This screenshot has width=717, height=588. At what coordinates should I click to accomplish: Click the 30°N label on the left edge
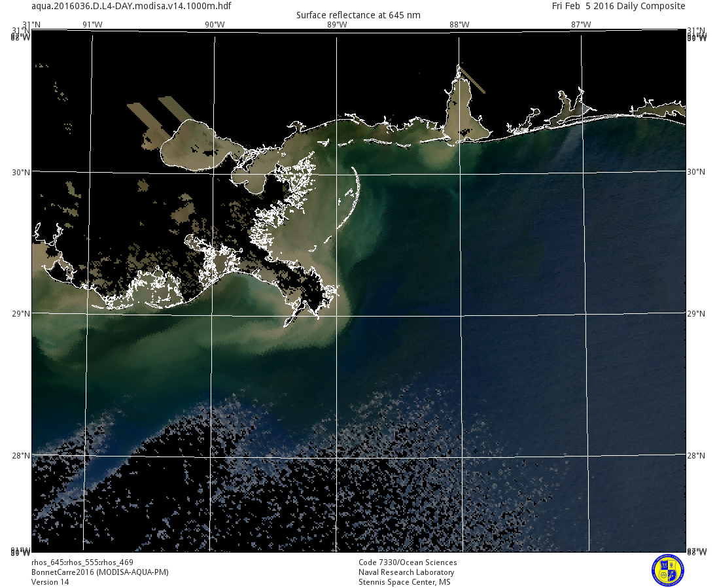pyautogui.click(x=21, y=172)
